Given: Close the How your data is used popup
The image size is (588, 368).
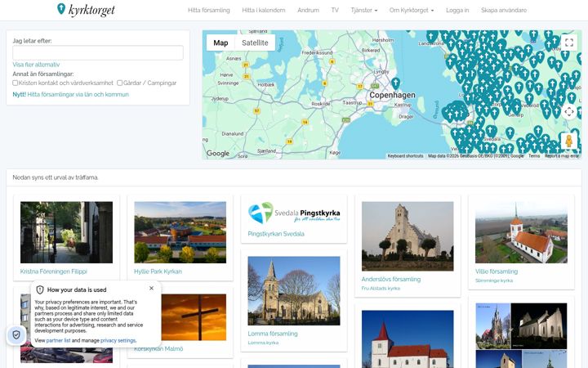Looking at the screenshot, I should pyautogui.click(x=152, y=288).
